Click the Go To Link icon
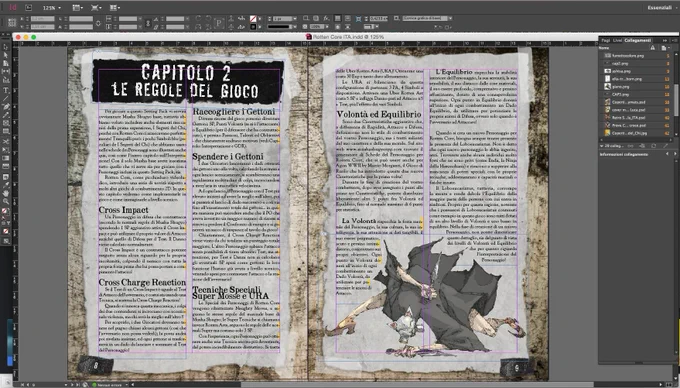This screenshot has width=680, height=388. tap(643, 146)
